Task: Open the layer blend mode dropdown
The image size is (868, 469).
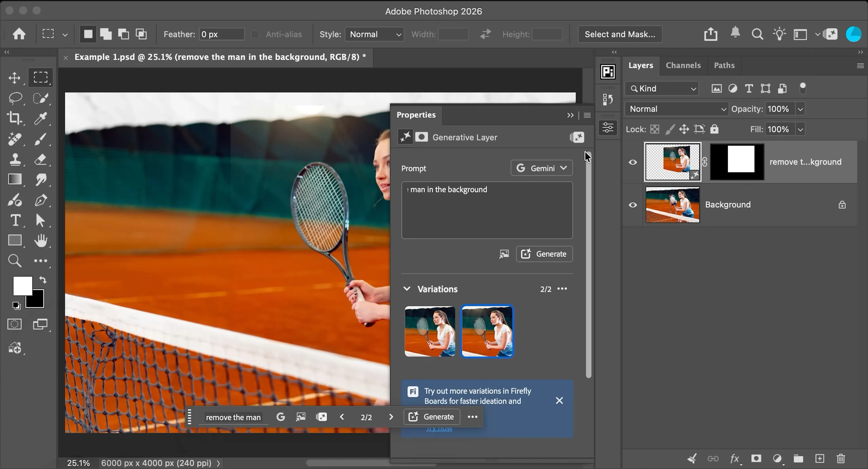Action: [677, 109]
